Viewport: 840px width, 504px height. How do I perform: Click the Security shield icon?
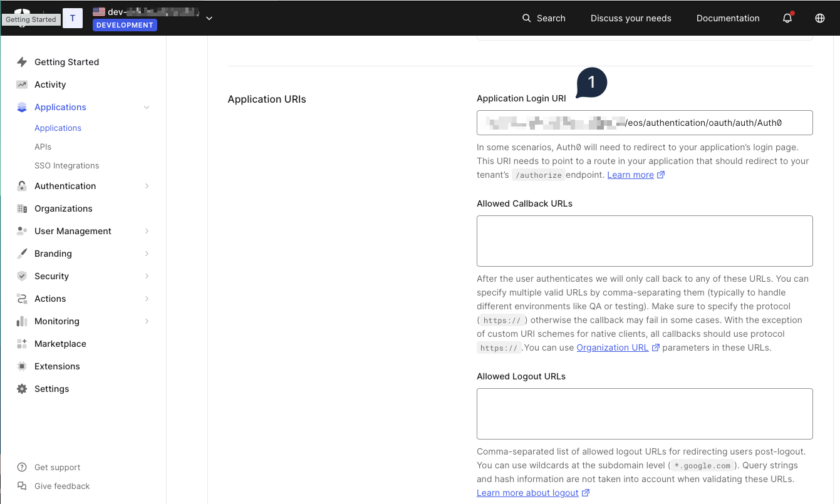click(22, 276)
